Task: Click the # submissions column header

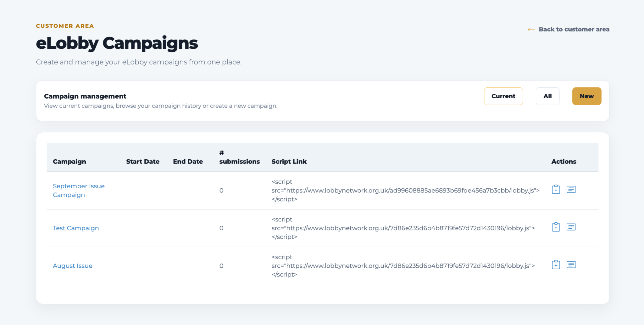Action: click(x=239, y=157)
